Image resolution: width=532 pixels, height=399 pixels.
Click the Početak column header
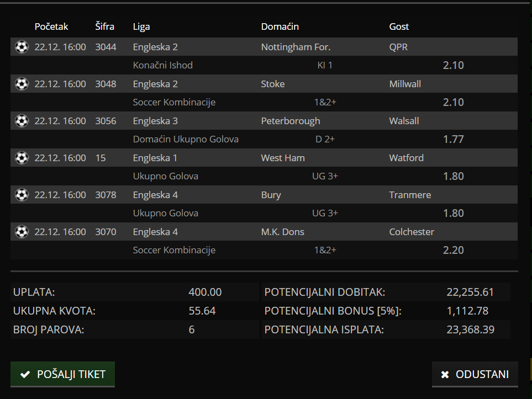click(x=51, y=26)
